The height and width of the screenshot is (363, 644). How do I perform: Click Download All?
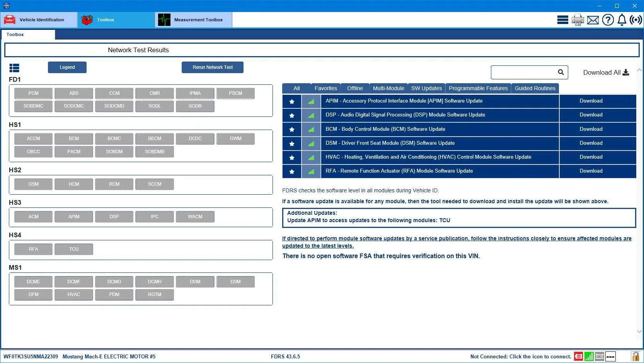(606, 72)
